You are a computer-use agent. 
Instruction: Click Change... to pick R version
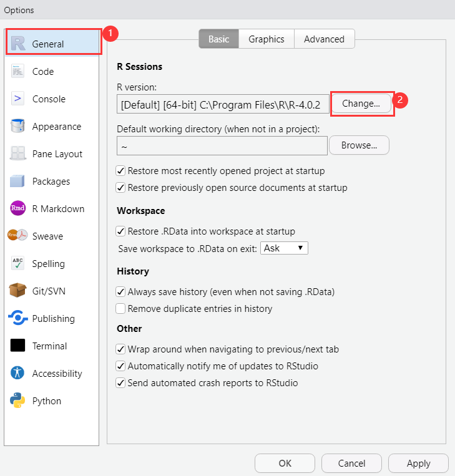click(361, 104)
